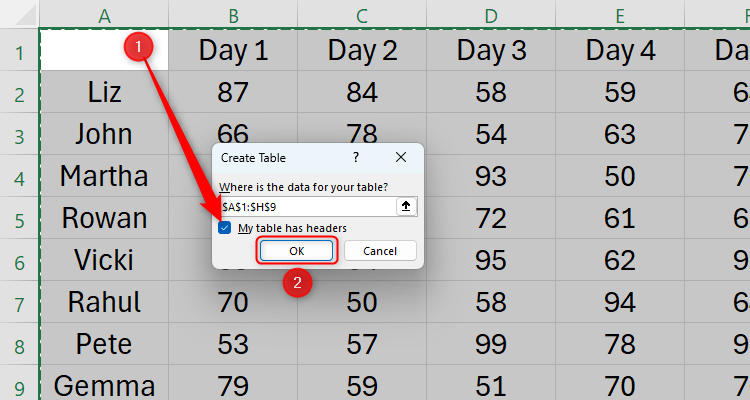Select row 1 header
750x400 pixels.
click(x=19, y=50)
